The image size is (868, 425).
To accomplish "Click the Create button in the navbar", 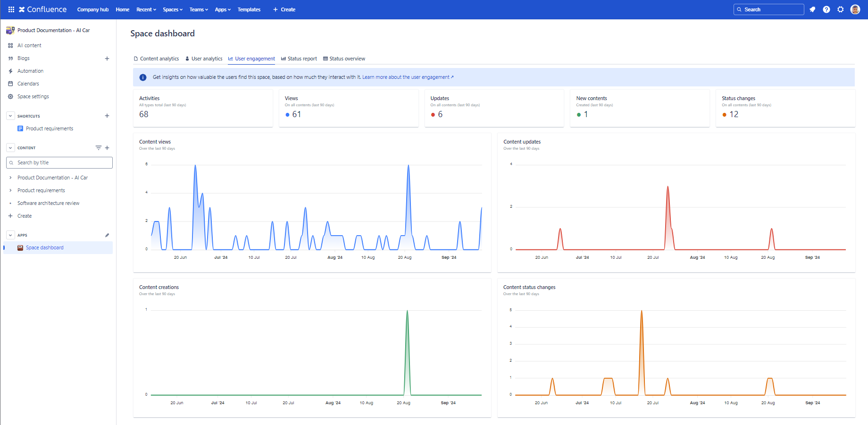I will [284, 9].
